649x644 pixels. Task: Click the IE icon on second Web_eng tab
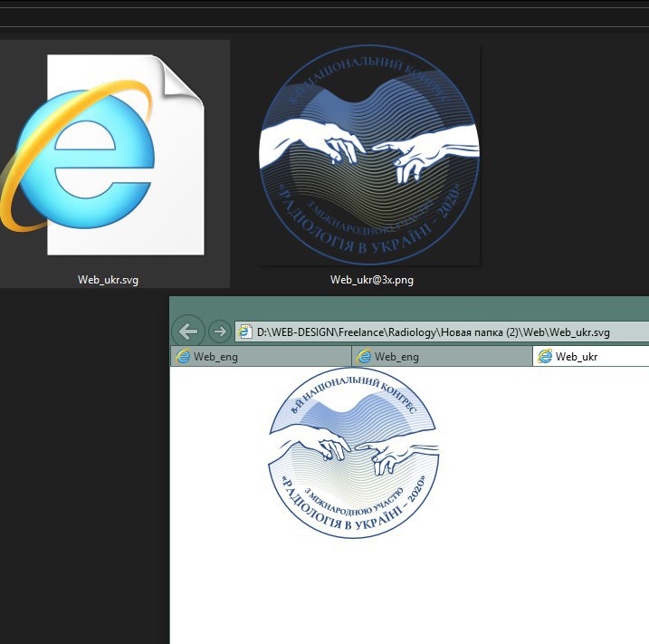[x=364, y=357]
